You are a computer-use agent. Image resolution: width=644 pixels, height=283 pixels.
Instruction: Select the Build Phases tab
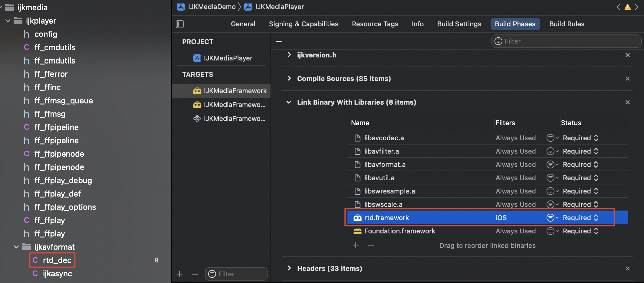515,24
